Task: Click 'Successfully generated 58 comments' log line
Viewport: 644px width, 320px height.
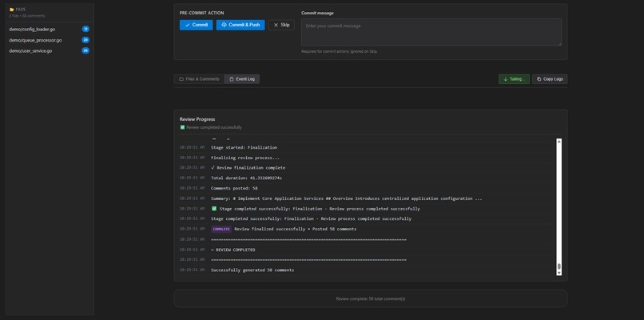Action: click(252, 270)
